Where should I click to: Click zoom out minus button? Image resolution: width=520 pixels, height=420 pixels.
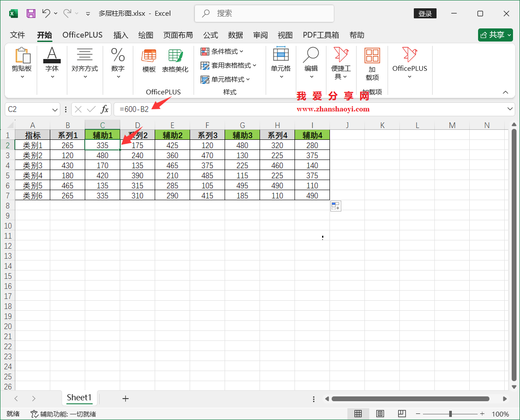(418, 414)
